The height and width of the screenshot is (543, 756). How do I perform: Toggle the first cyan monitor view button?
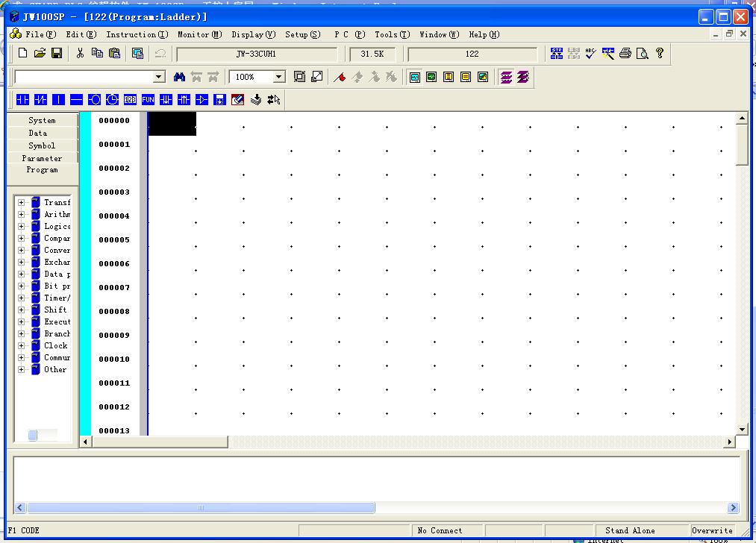pyautogui.click(x=415, y=77)
